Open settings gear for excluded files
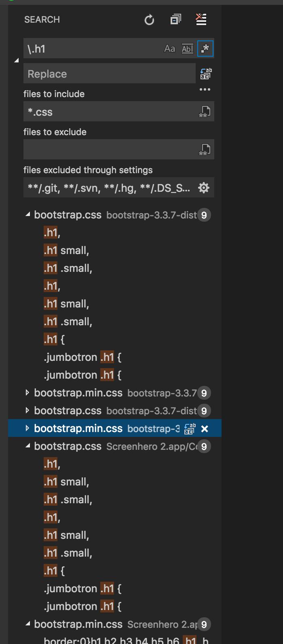Image resolution: width=283 pixels, height=644 pixels. click(204, 188)
